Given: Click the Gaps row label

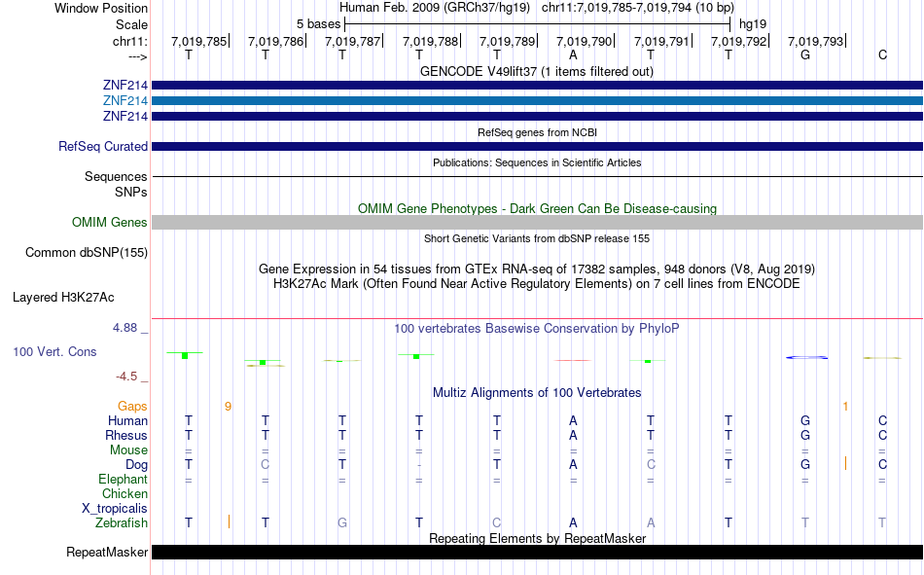Looking at the screenshot, I should [x=132, y=407].
